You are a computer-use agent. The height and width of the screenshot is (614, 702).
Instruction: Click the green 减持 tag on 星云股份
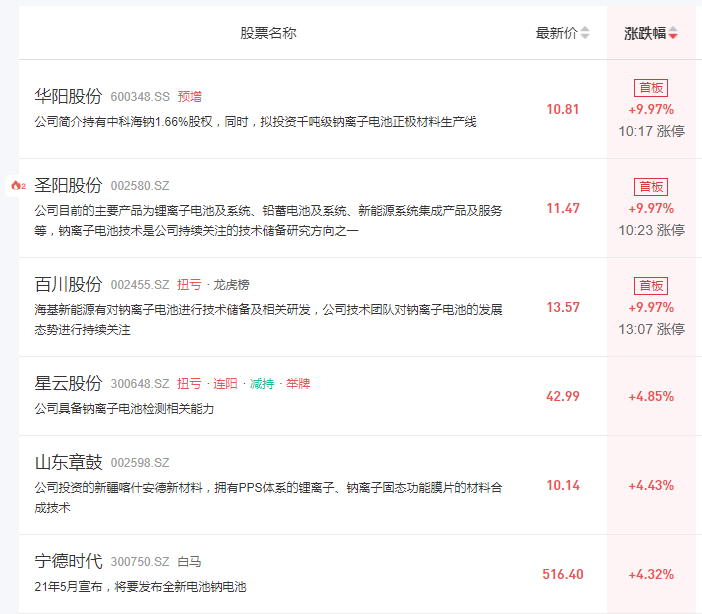tap(262, 384)
